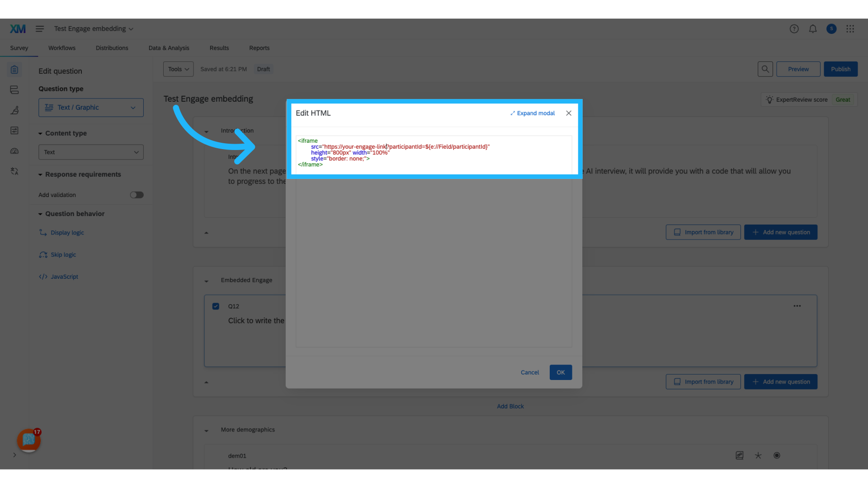Open Skip logic settings
This screenshot has width=868, height=488.
click(58, 255)
